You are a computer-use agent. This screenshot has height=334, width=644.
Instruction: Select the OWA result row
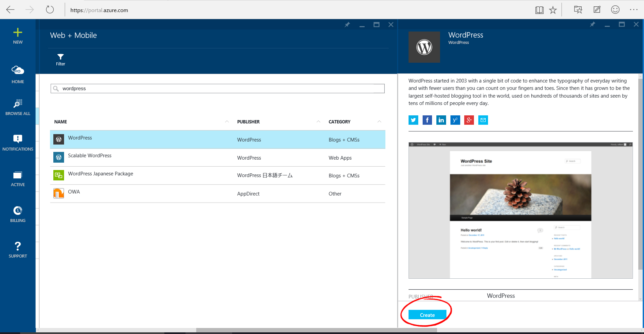pyautogui.click(x=218, y=193)
